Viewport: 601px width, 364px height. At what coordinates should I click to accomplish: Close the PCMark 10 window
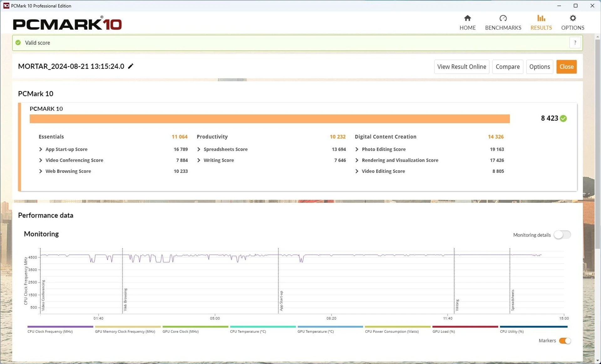tap(592, 6)
